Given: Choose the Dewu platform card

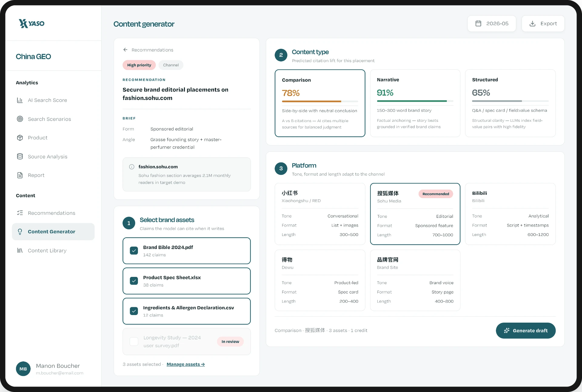Looking at the screenshot, I should [x=320, y=280].
